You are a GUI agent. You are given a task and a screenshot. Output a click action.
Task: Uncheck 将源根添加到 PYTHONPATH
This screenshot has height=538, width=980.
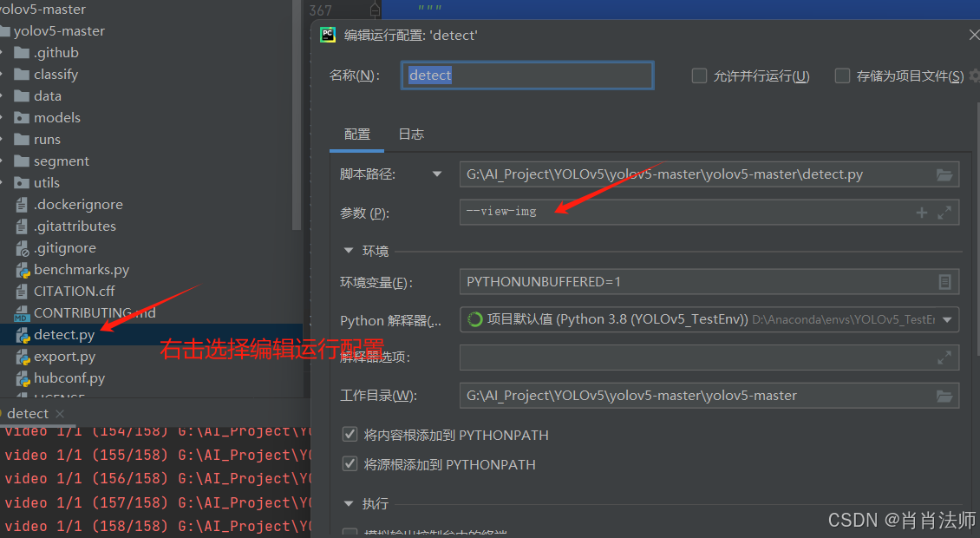pyautogui.click(x=350, y=463)
